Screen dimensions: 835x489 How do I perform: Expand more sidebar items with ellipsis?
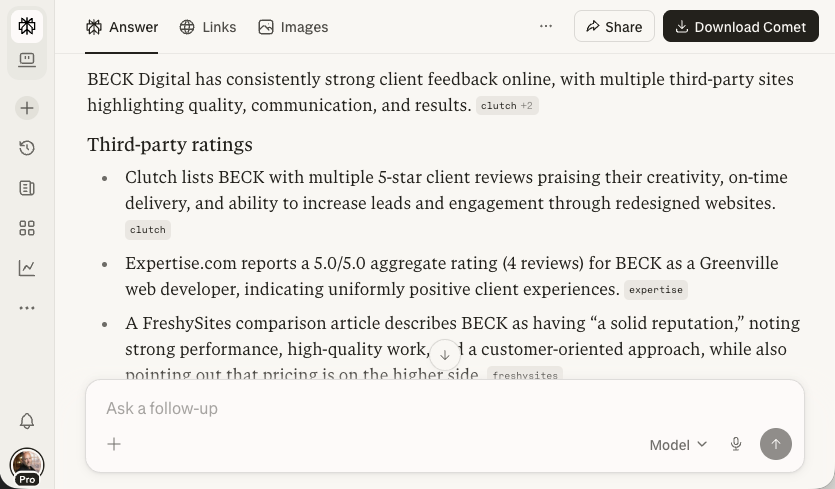pos(27,308)
